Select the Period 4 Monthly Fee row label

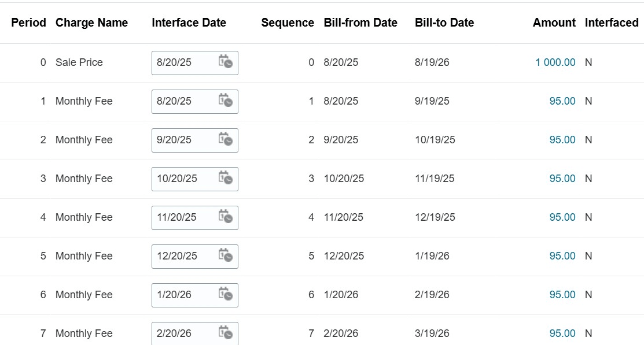(83, 217)
